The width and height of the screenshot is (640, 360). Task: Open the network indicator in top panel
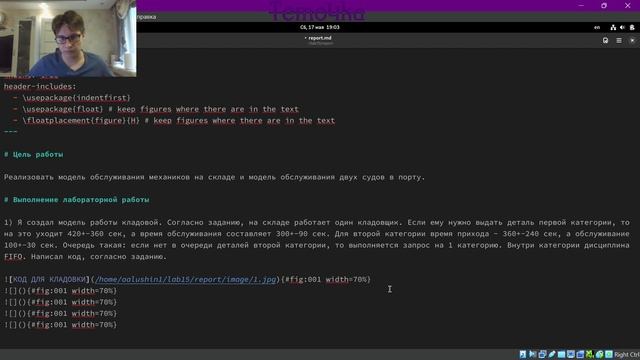613,27
